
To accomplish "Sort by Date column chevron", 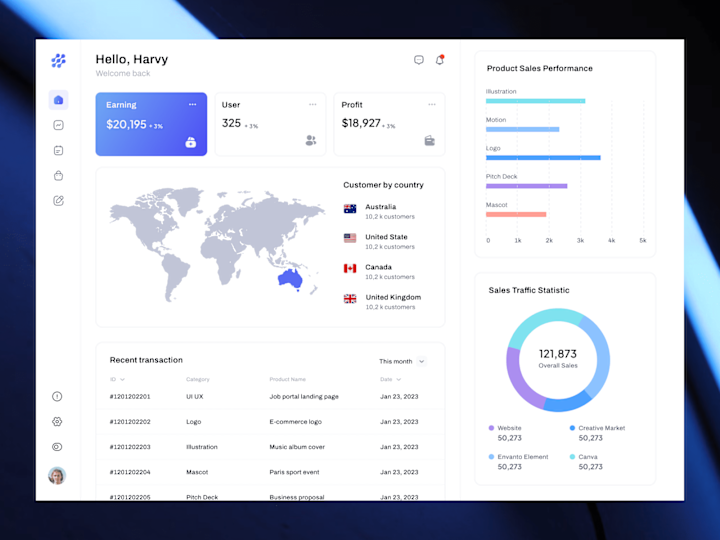I will coord(399,379).
